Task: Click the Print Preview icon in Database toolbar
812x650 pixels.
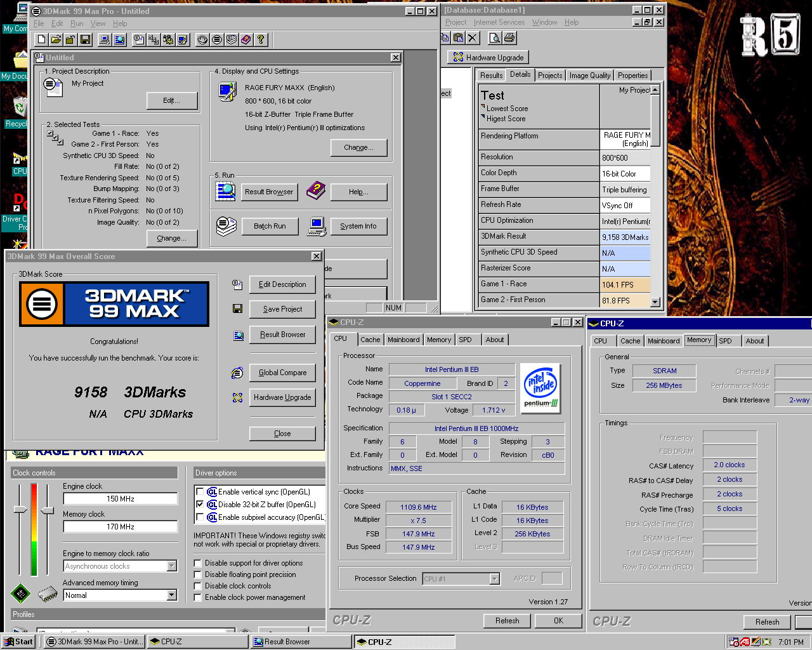Action: click(x=494, y=38)
